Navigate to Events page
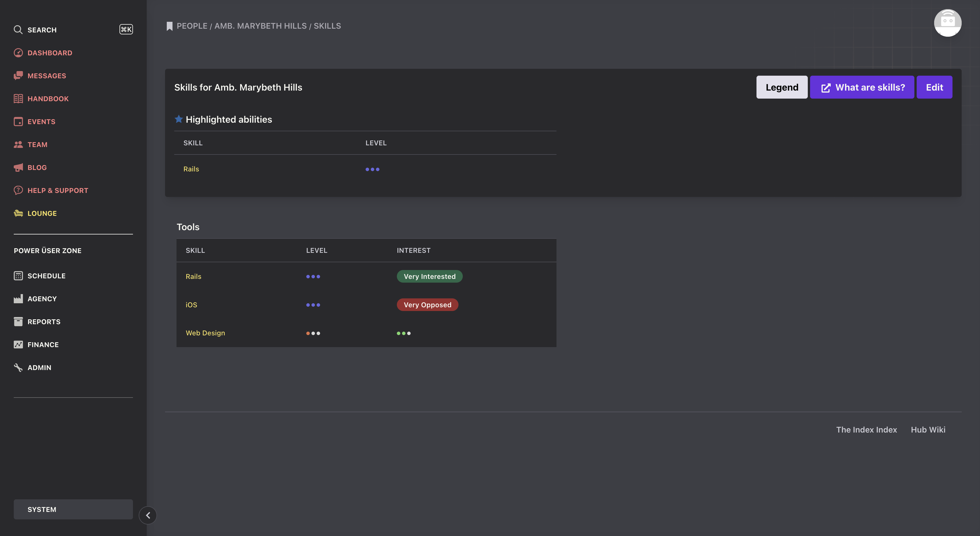Viewport: 980px width, 536px height. point(42,122)
